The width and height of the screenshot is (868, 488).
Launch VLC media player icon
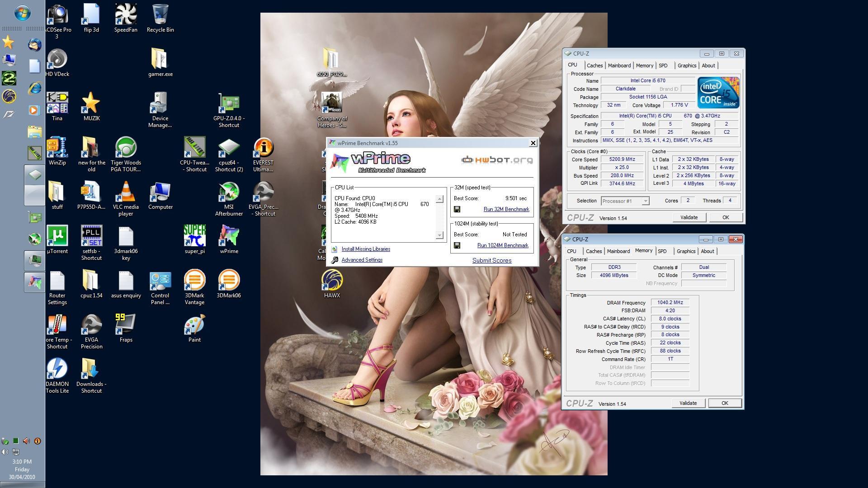[126, 192]
